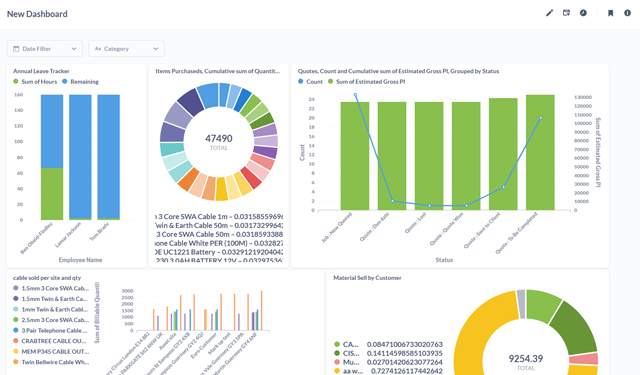Toggle the 1.5mm Twin & Earth Ca... legend item

tap(51, 299)
